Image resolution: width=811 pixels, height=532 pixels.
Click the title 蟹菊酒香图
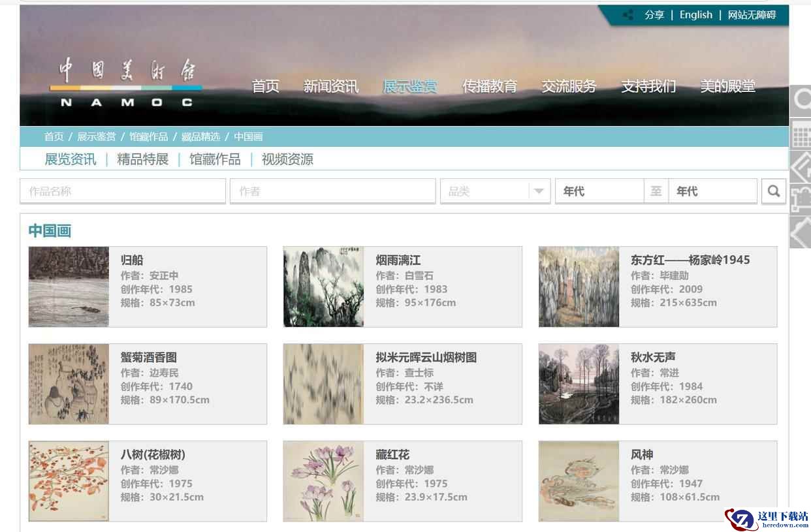point(149,357)
